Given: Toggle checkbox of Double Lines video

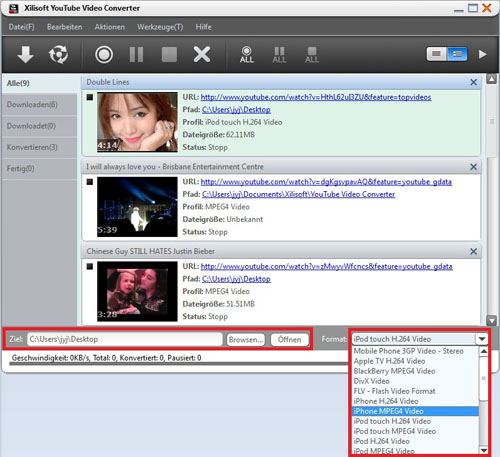Looking at the screenshot, I should tap(90, 97).
